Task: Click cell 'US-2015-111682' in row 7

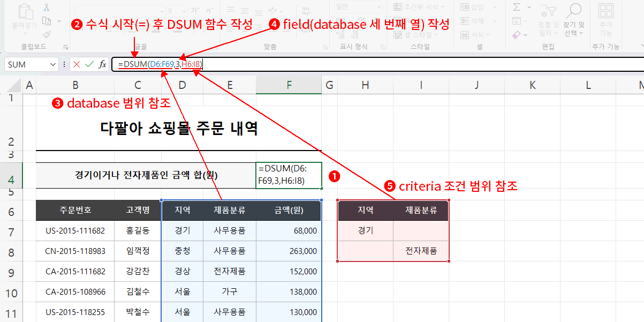Action: coord(75,231)
